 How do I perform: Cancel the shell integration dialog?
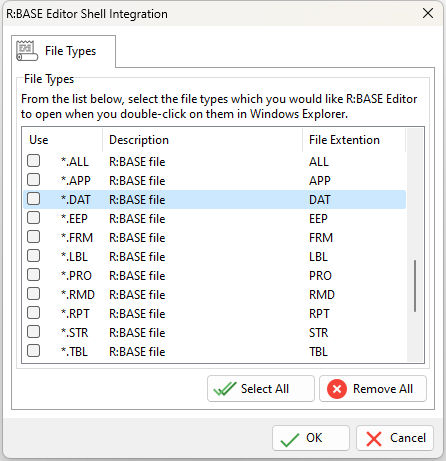[395, 438]
